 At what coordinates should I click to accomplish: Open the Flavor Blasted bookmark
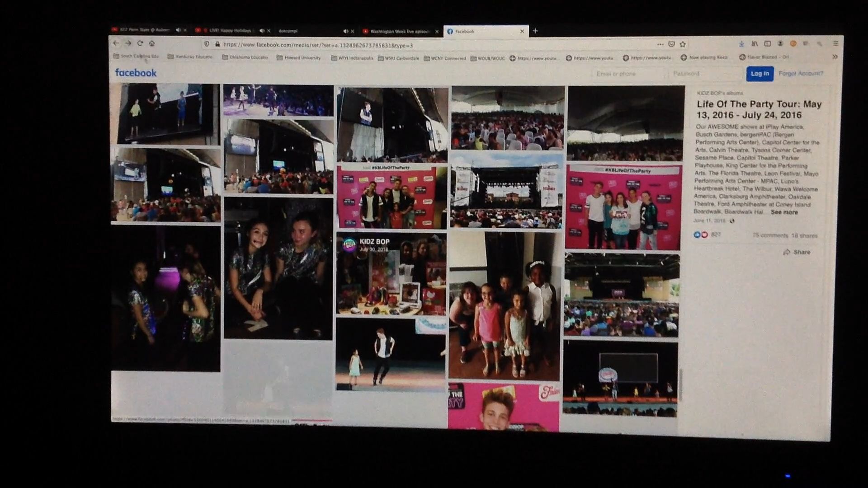click(764, 57)
